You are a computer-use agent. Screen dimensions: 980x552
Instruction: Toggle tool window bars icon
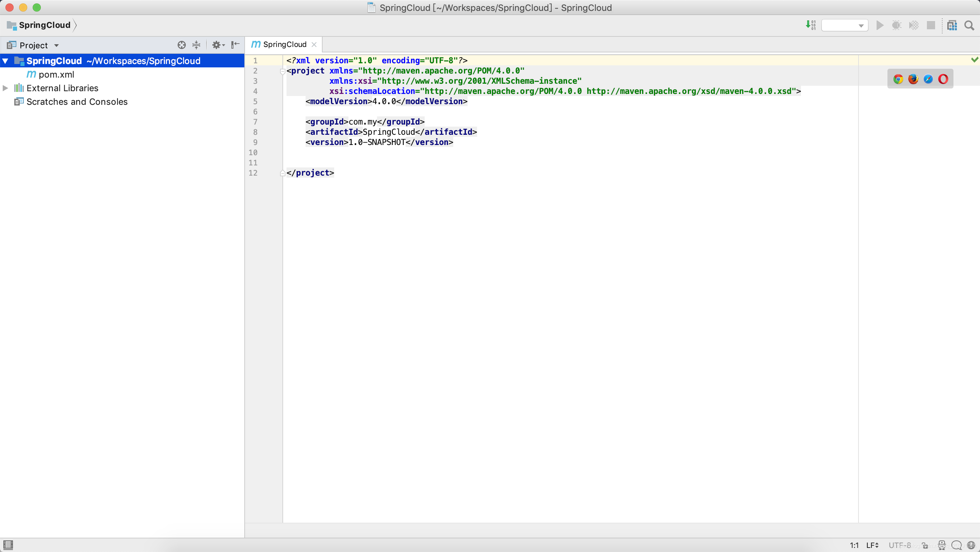(x=8, y=545)
